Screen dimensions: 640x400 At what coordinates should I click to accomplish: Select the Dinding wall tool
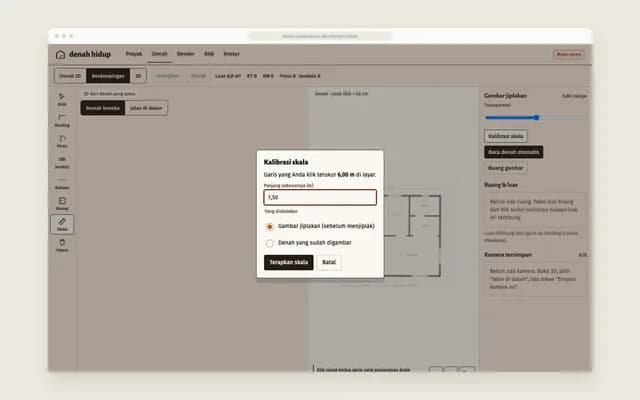62,120
